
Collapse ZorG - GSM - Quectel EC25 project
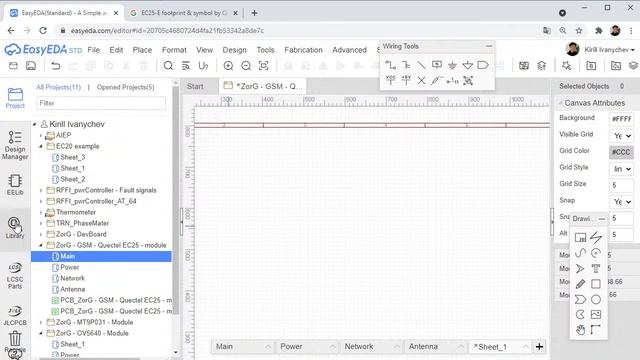(x=41, y=245)
